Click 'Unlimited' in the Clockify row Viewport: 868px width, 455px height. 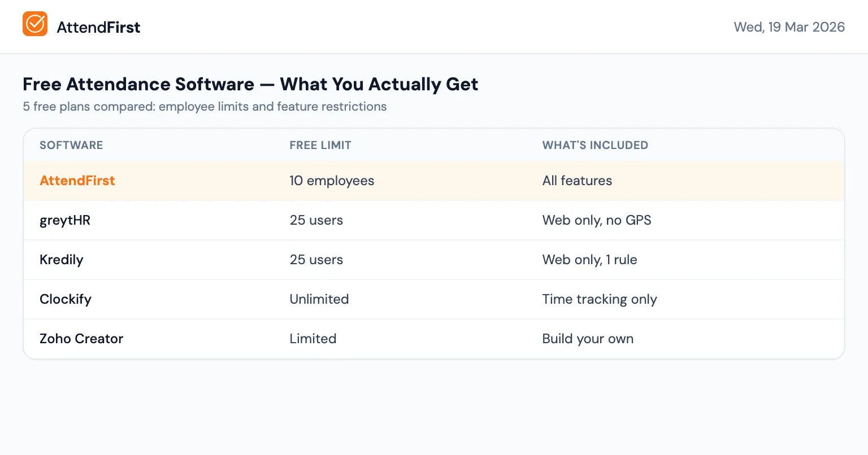coord(319,299)
